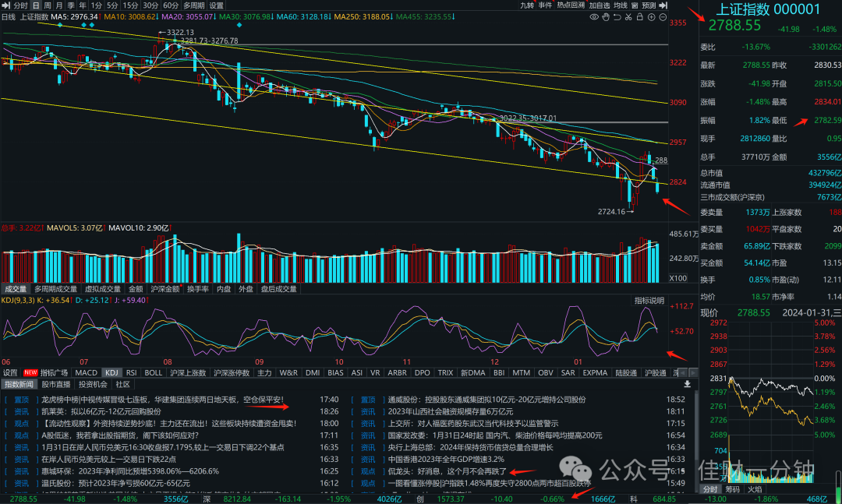
Task: Select the 盘后成交量 tab
Action: tap(278, 289)
